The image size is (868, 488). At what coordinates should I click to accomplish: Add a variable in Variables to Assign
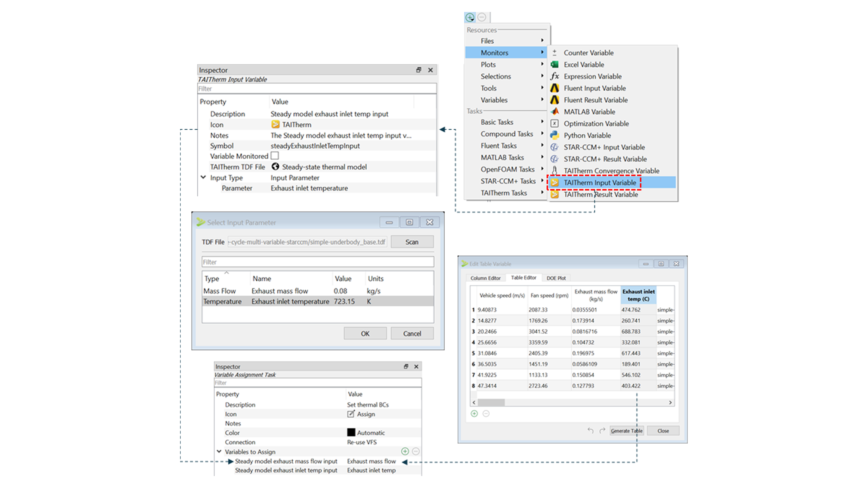point(405,451)
